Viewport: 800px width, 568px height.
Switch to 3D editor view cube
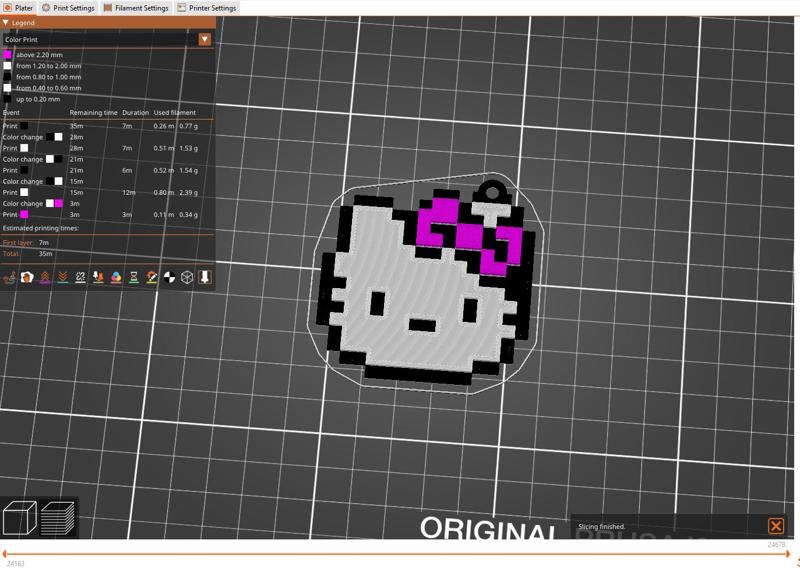click(19, 518)
